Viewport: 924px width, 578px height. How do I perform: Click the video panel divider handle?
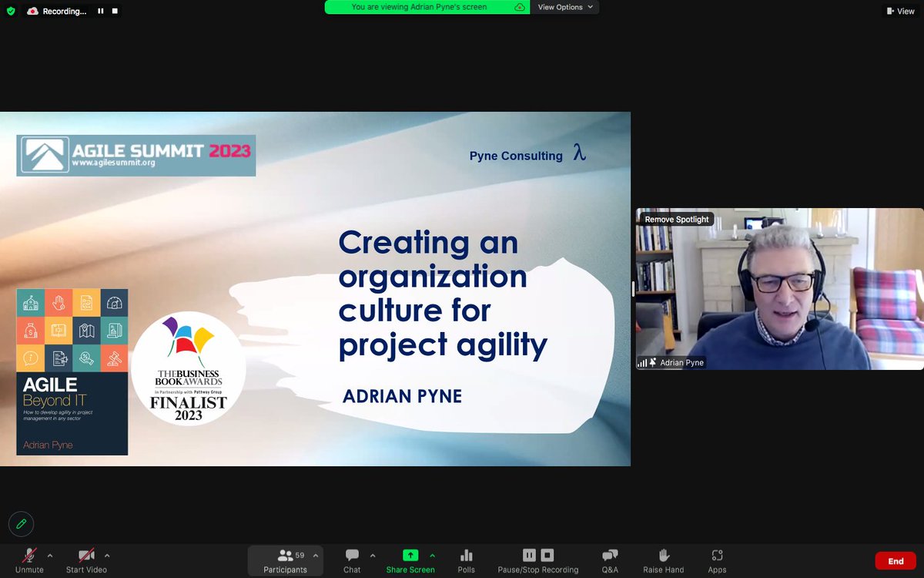633,289
